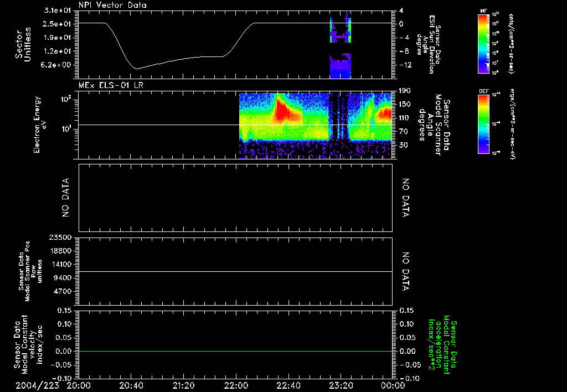Click the '190' scanner angle axis value
The width and height of the screenshot is (567, 392).
[405, 91]
